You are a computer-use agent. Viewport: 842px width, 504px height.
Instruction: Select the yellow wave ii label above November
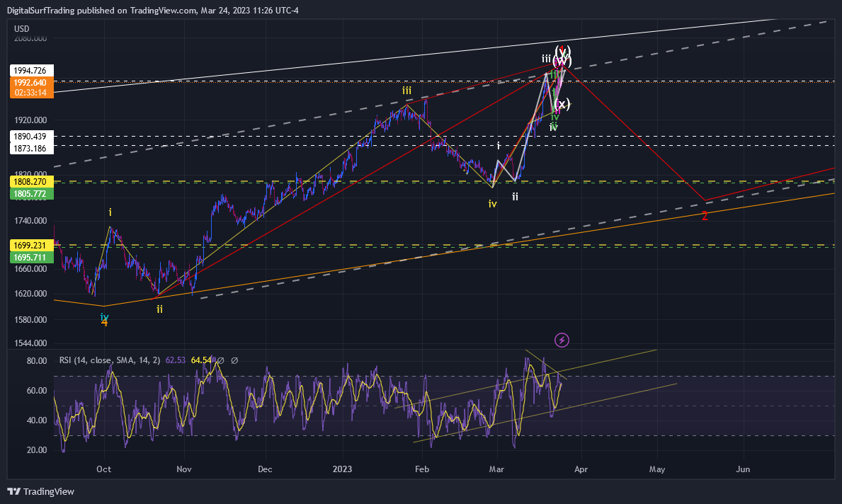159,309
